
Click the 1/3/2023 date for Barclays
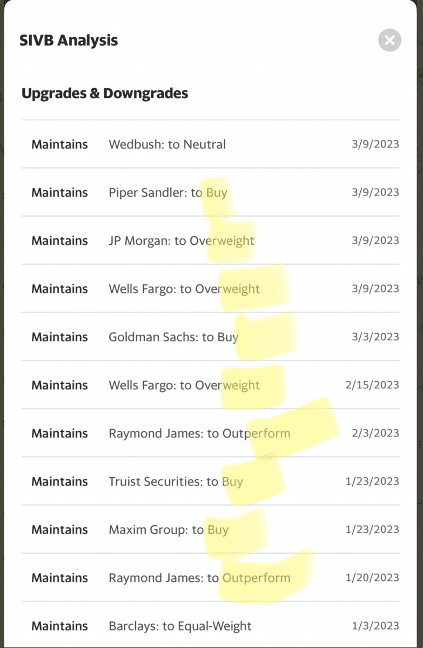coord(375,626)
